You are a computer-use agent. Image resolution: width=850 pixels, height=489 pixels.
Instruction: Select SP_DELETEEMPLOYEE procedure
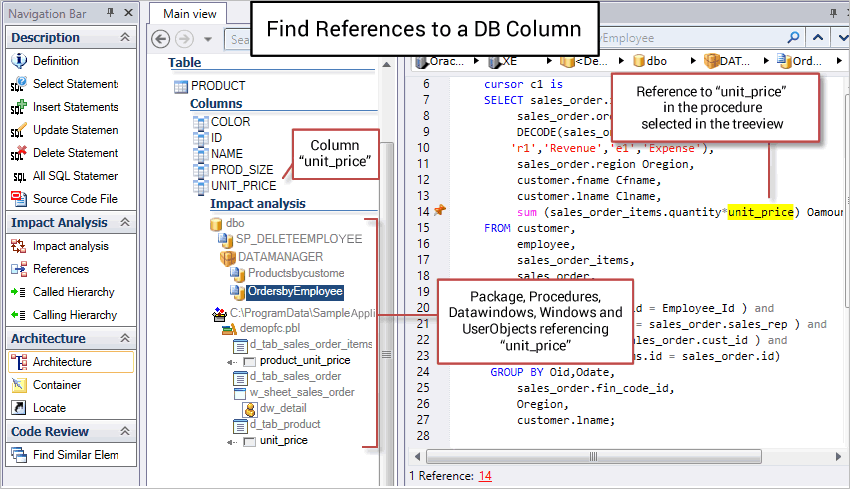point(290,239)
